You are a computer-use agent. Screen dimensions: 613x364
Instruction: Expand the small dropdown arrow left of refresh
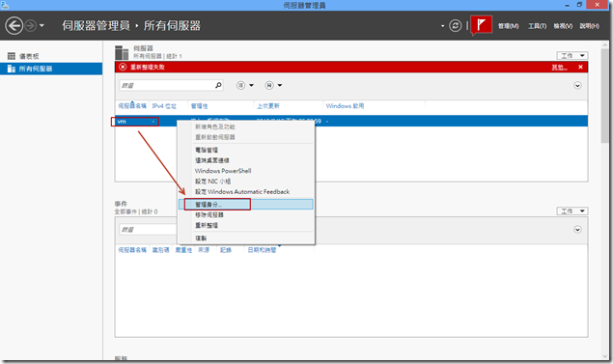[x=442, y=26]
